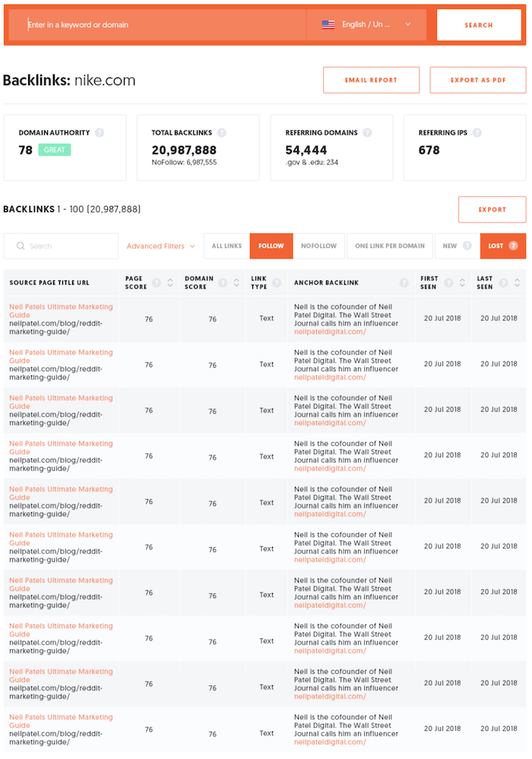Click the 678 referring IPs value
The height and width of the screenshot is (759, 532).
pos(429,150)
